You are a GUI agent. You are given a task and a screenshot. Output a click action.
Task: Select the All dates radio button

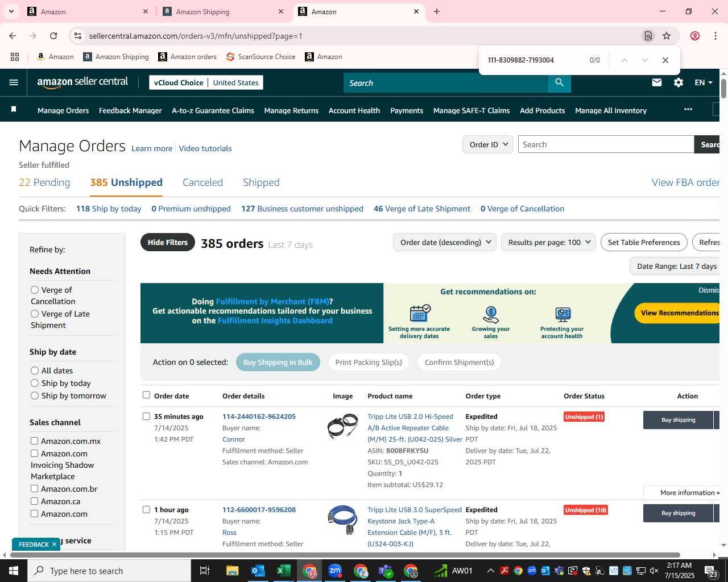[x=35, y=371]
